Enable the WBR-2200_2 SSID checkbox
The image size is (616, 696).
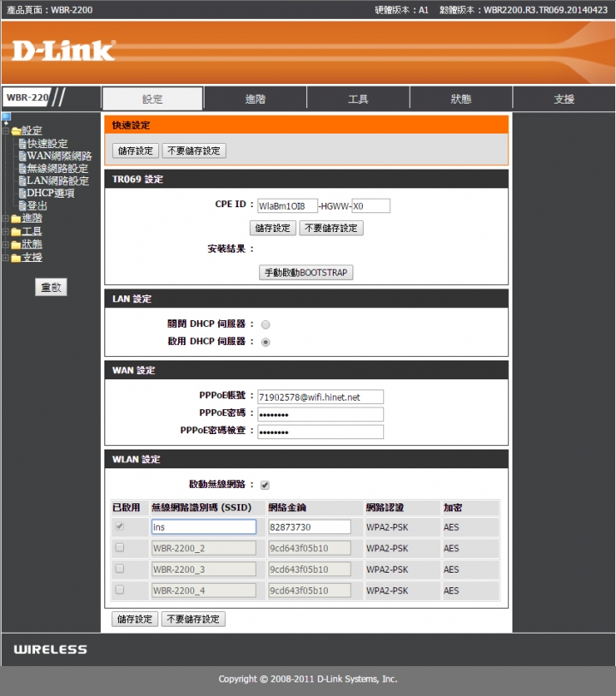[119, 547]
